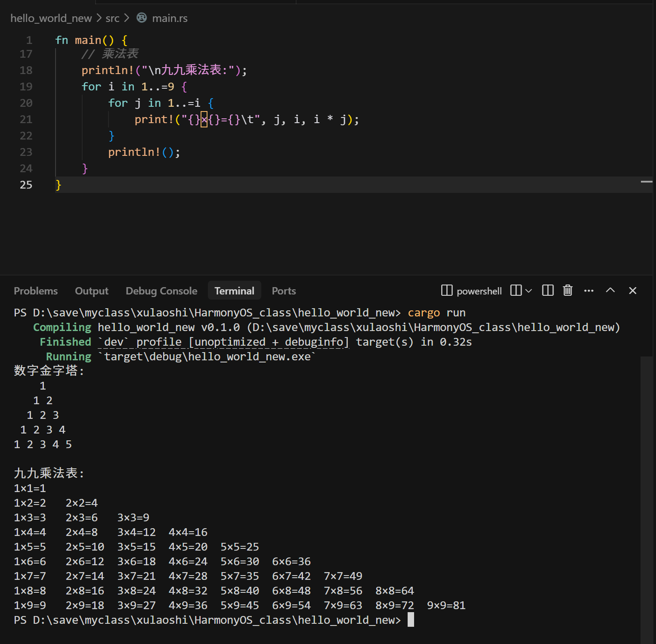Click line number 19 in gutter
The height and width of the screenshot is (644, 656).
(x=26, y=87)
